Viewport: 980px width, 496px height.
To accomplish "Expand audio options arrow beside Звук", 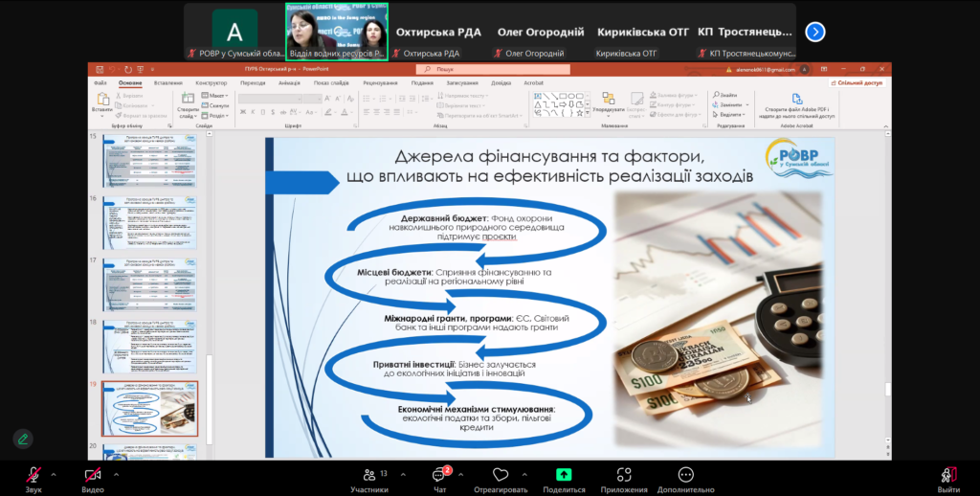I will click(53, 474).
